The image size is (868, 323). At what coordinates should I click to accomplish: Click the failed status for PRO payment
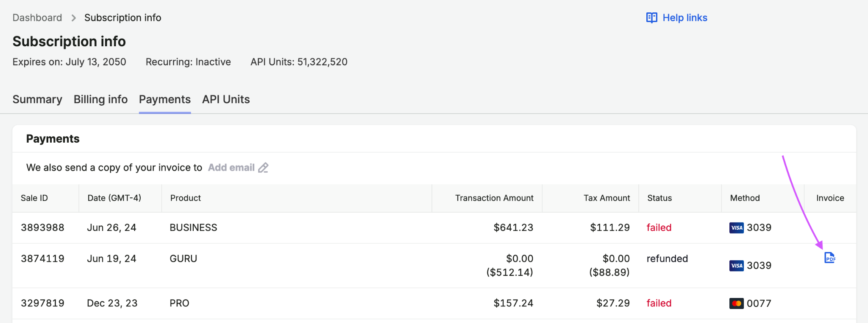coord(659,303)
